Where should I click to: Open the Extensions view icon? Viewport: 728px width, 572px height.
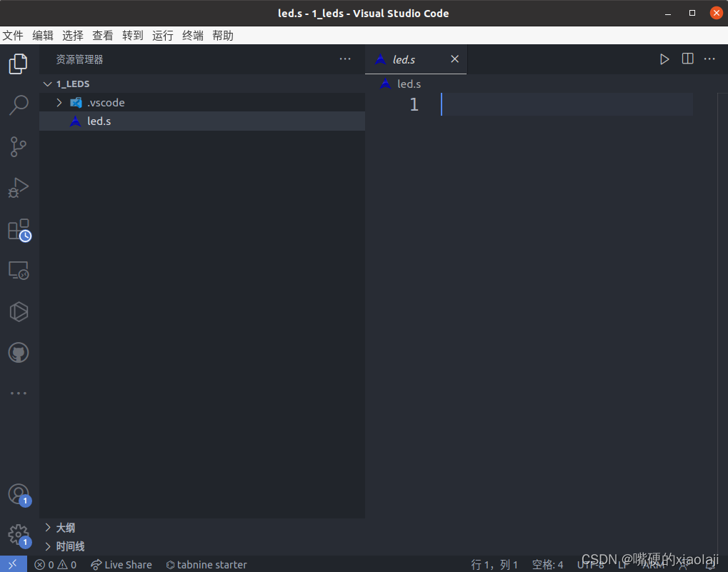(19, 229)
